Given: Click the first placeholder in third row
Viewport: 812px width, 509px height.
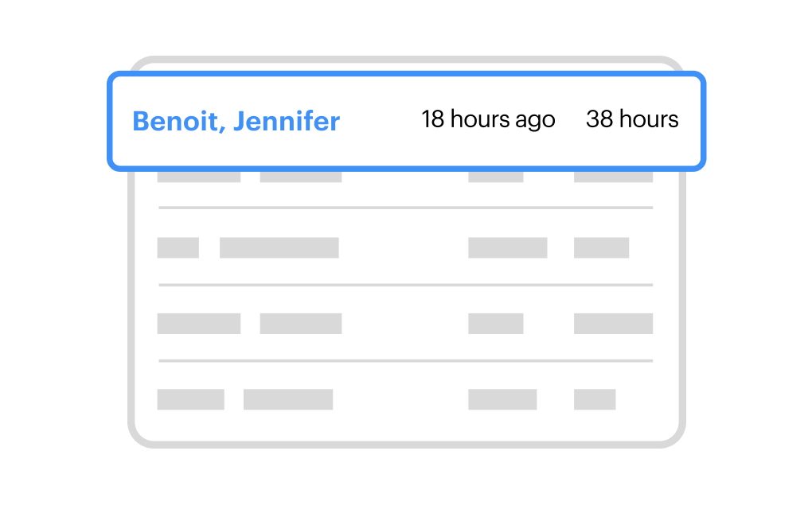Looking at the screenshot, I should coord(199,323).
